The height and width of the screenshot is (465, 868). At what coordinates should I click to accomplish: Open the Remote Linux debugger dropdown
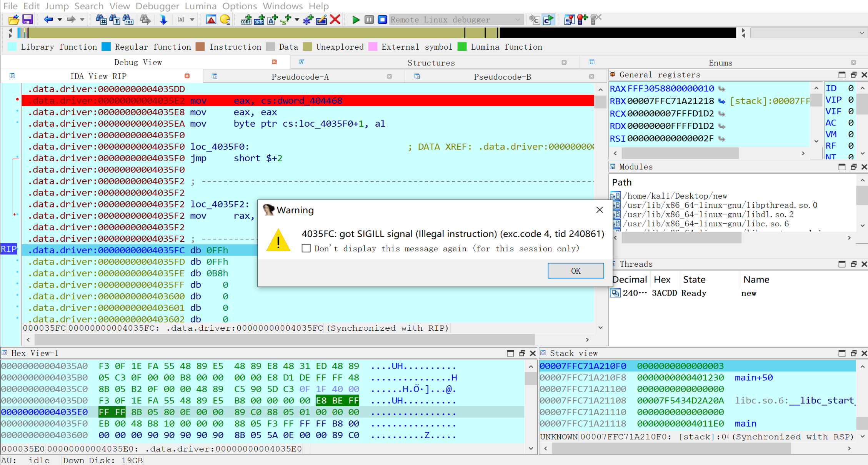pyautogui.click(x=456, y=19)
